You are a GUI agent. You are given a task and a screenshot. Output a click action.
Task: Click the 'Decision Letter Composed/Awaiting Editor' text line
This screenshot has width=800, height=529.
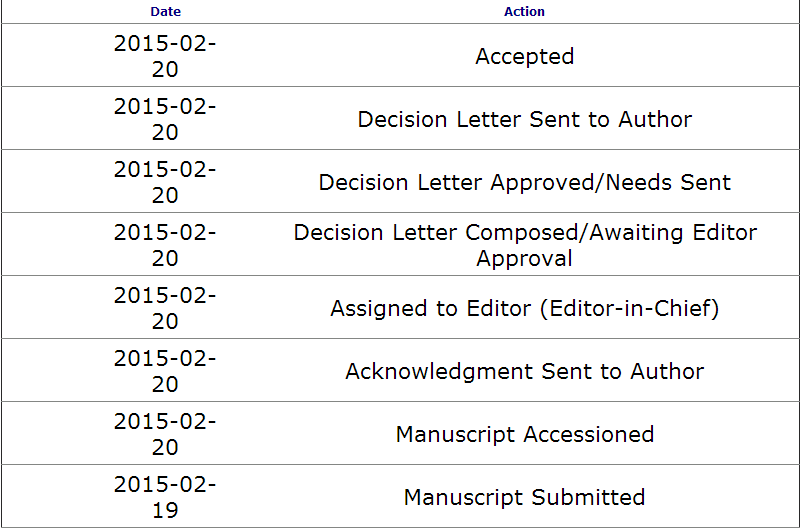pyautogui.click(x=524, y=233)
